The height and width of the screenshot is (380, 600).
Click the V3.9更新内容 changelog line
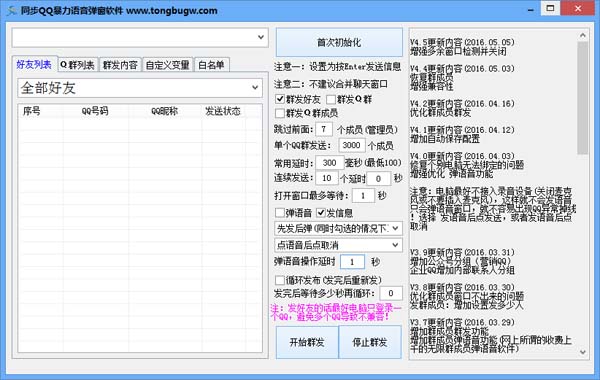[462, 253]
